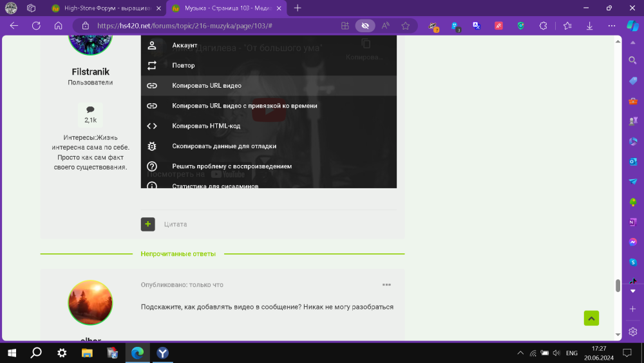
Task: Click the green scroll-to-top arrow button
Action: coord(591,319)
